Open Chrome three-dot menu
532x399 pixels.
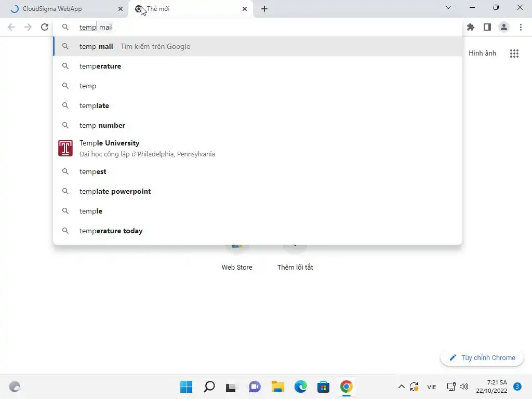pos(521,27)
